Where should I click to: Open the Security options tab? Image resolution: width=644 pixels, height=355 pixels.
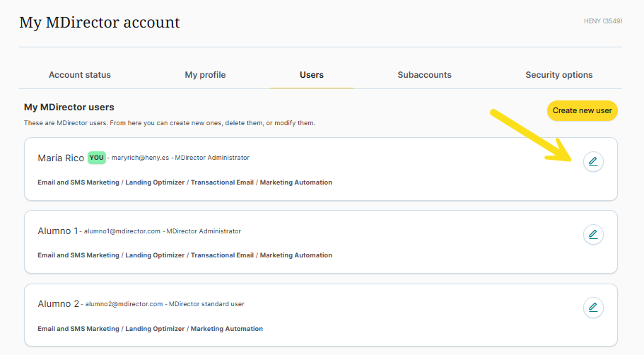point(558,75)
